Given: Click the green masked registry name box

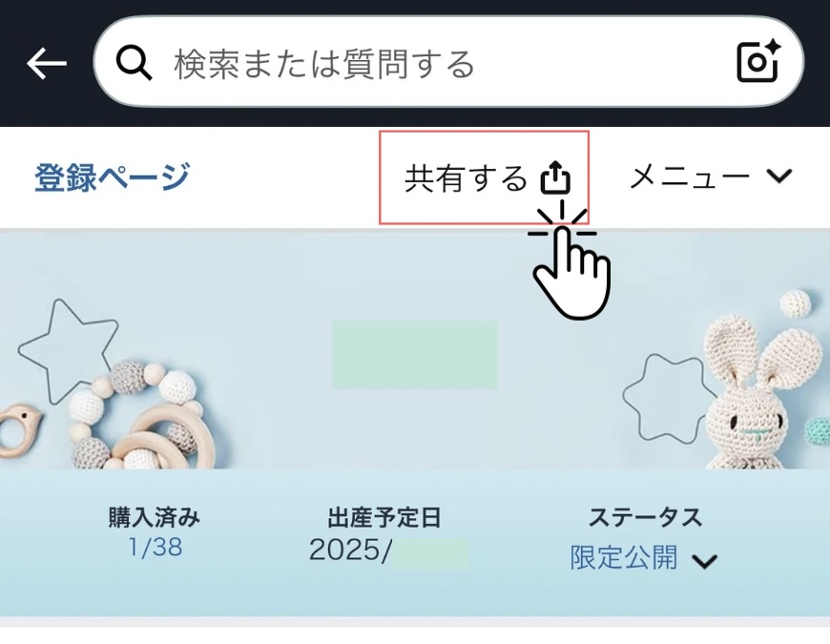Looking at the screenshot, I should click(415, 355).
